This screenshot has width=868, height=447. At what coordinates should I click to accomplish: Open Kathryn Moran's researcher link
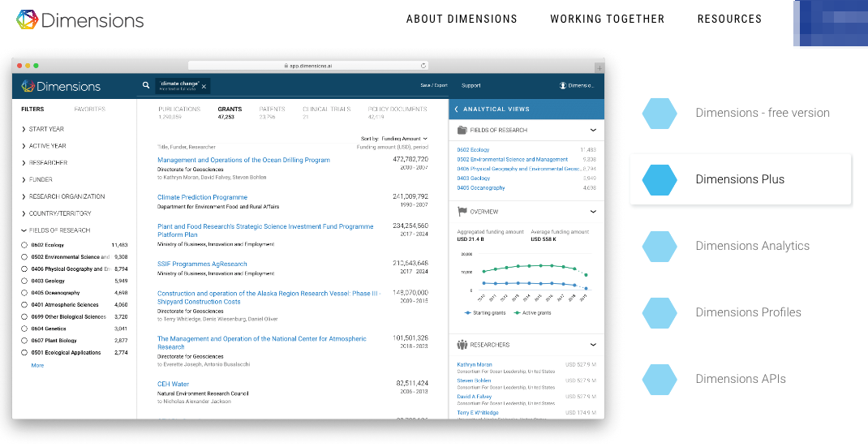coord(475,364)
